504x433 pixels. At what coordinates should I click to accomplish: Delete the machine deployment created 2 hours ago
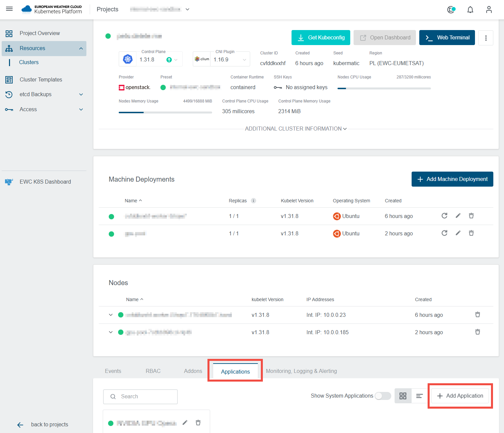[x=471, y=233]
